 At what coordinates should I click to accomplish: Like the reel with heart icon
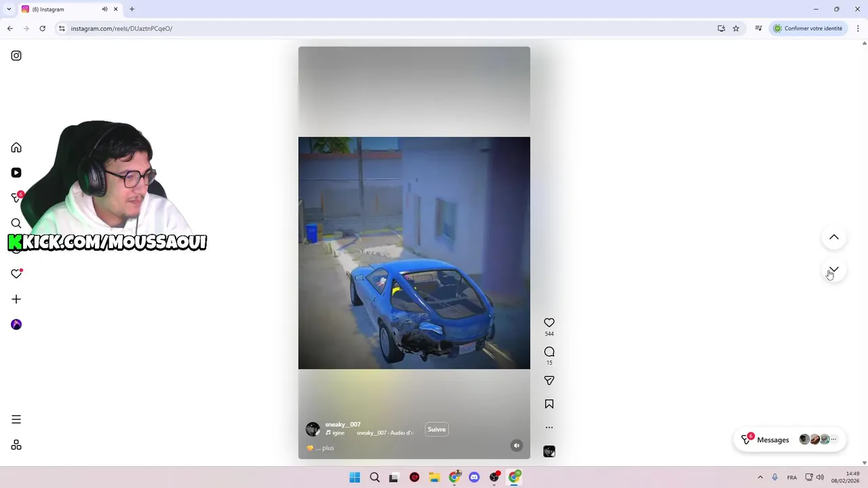coord(549,323)
